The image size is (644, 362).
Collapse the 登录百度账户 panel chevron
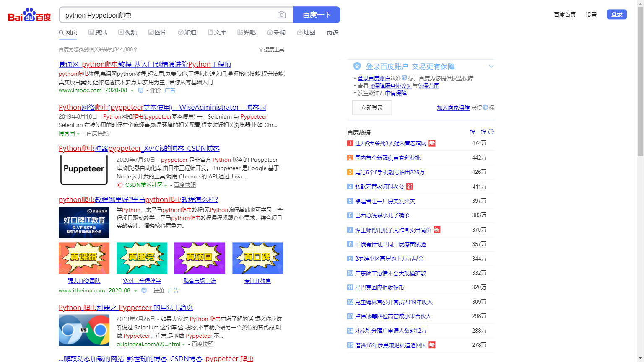coord(491,67)
